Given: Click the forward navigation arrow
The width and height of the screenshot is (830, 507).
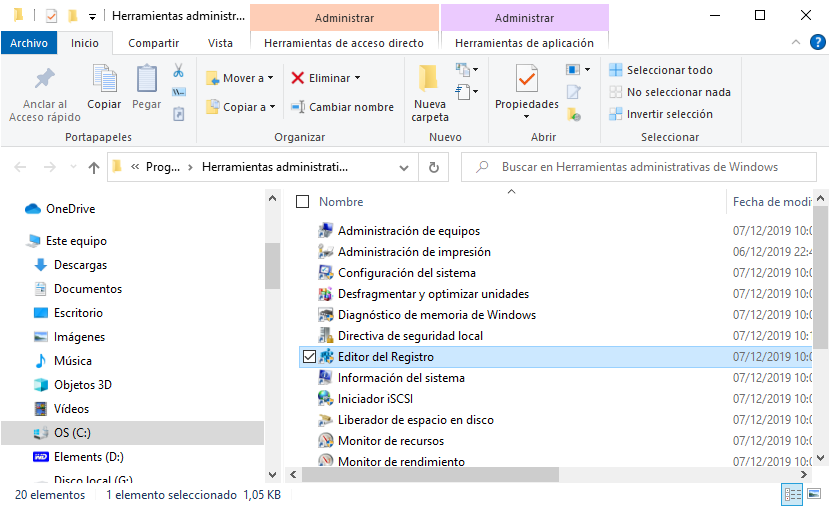Looking at the screenshot, I should (49, 167).
